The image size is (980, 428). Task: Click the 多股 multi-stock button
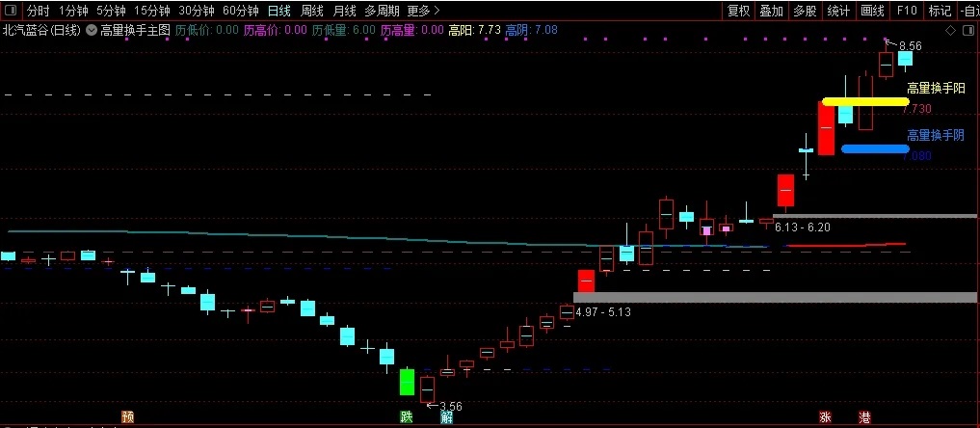coord(805,11)
